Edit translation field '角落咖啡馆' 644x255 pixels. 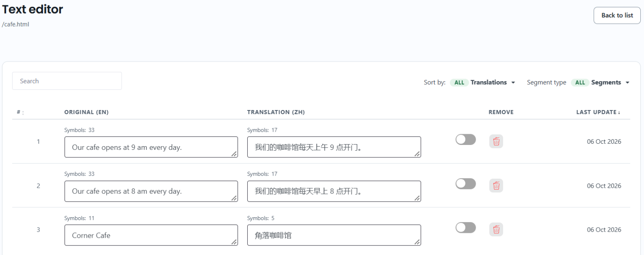(x=334, y=235)
